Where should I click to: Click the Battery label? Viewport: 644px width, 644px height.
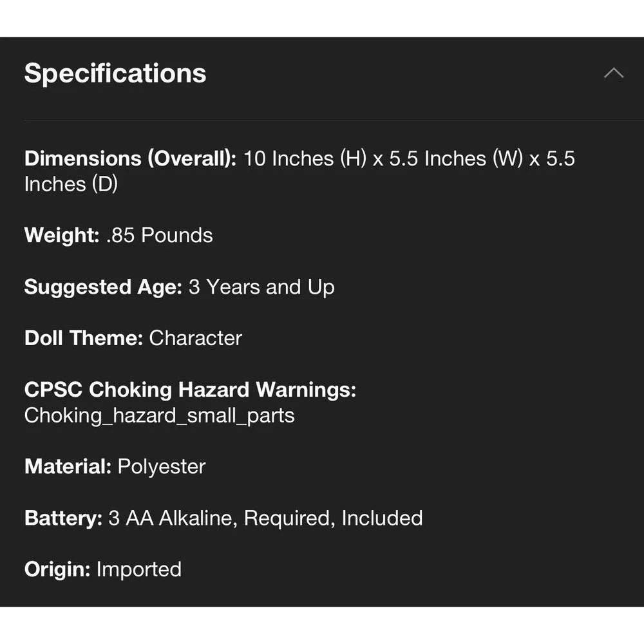(63, 518)
